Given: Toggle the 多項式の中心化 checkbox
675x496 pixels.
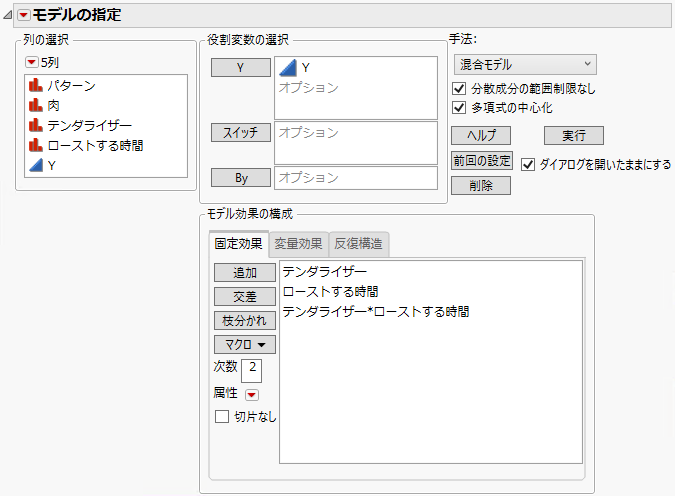Looking at the screenshot, I should click(460, 108).
